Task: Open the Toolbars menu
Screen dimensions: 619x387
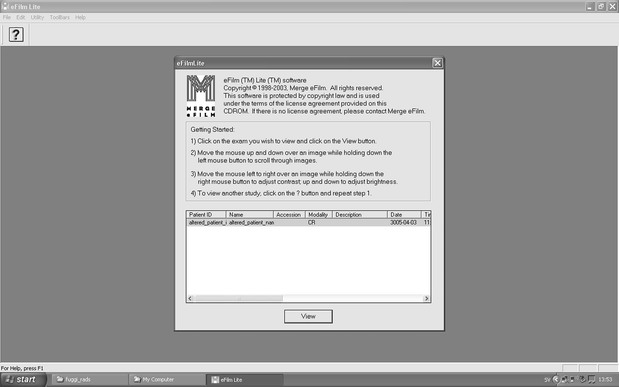Action: [60, 17]
